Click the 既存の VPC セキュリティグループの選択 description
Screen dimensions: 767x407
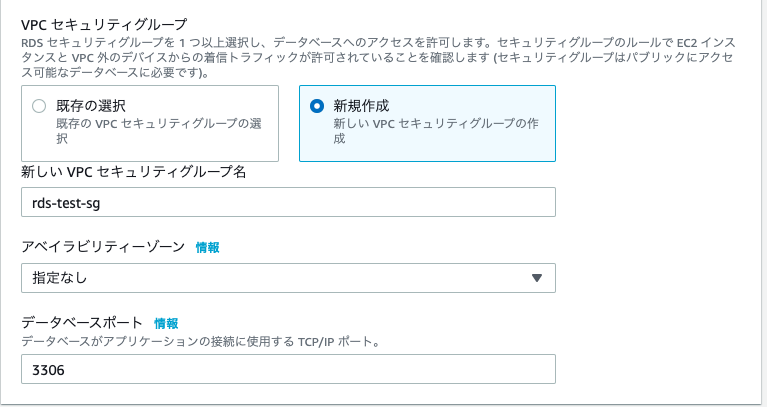(158, 131)
